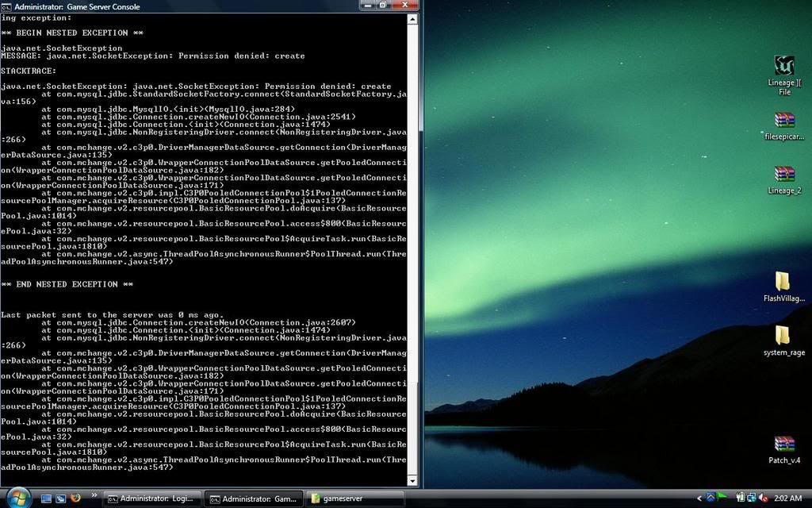Click the Administrator: Game Server taskbar button
This screenshot has height=508, width=812.
[x=253, y=498]
